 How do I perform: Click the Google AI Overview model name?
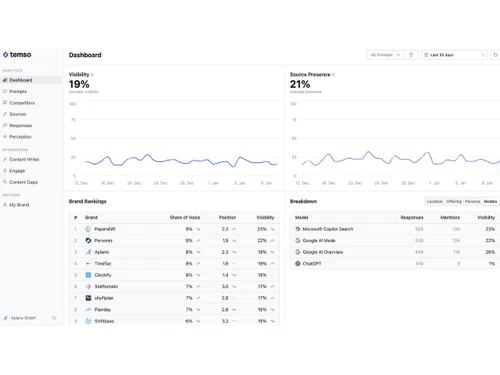323,252
